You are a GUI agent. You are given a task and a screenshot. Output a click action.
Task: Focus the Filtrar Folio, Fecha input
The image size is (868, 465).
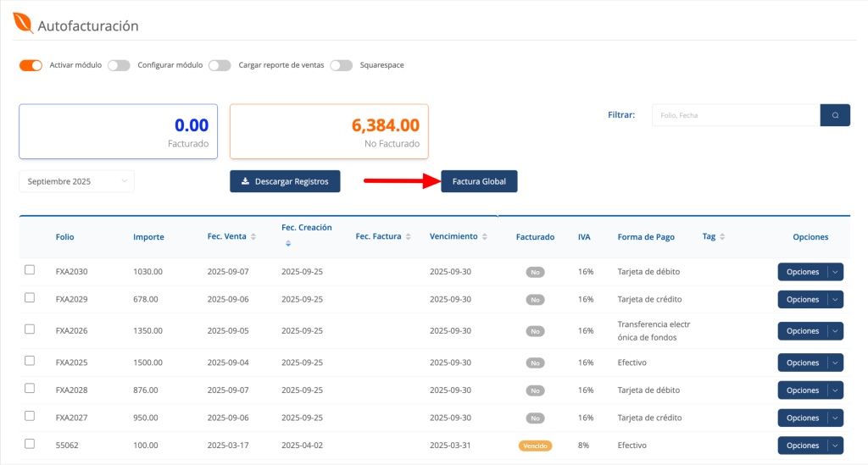coord(737,115)
